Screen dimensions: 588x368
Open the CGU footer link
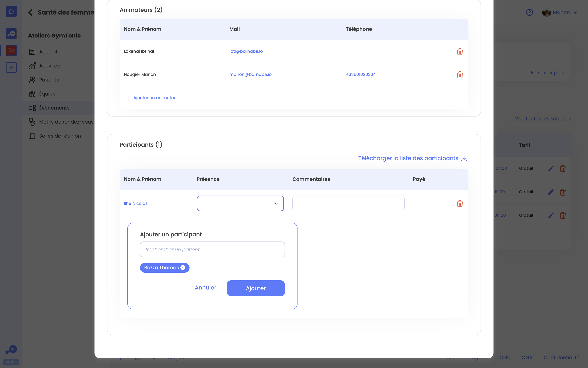[505, 357]
